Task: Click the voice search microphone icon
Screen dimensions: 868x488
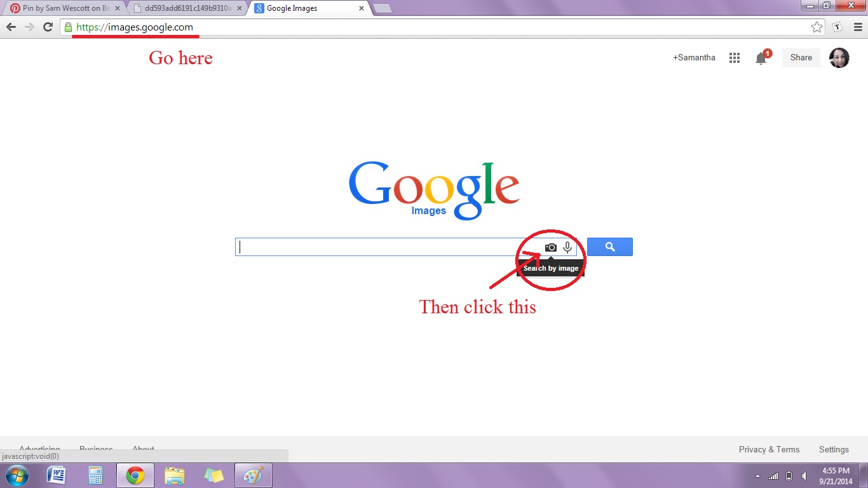Action: pyautogui.click(x=567, y=247)
